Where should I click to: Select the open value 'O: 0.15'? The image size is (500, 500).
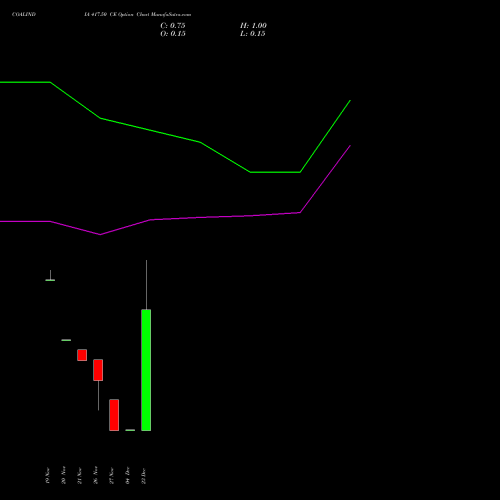[173, 34]
